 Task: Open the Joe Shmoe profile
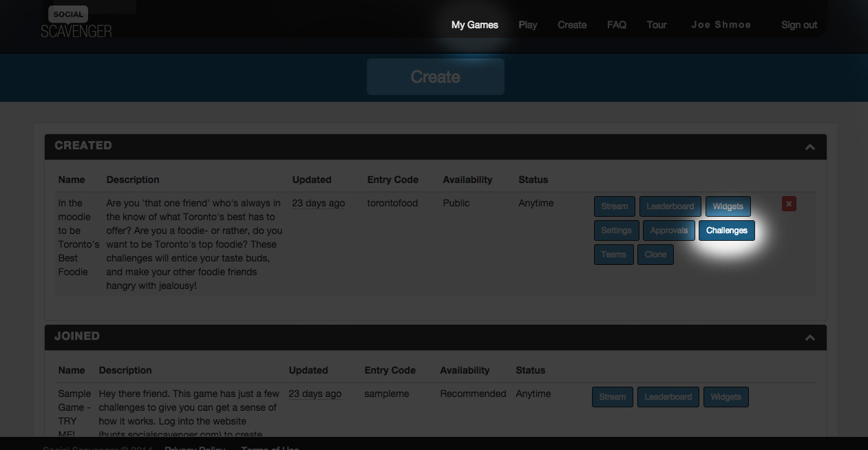pyautogui.click(x=721, y=25)
